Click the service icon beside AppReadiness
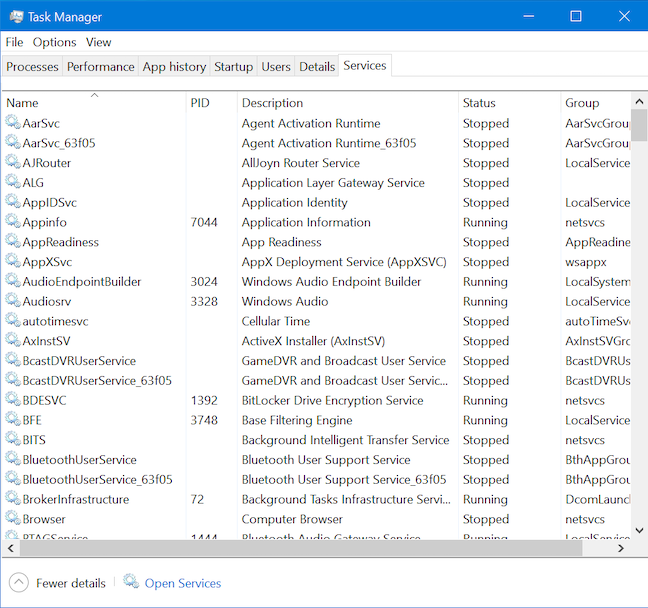 click(13, 241)
